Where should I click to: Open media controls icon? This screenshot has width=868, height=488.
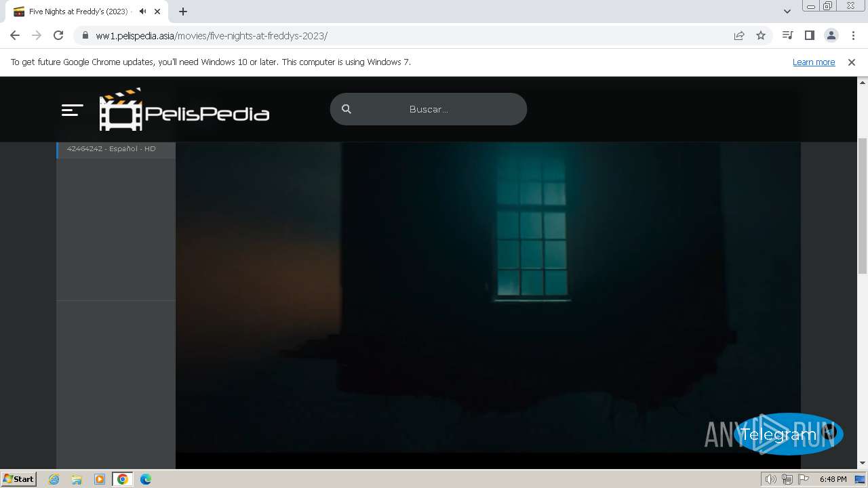click(x=787, y=36)
